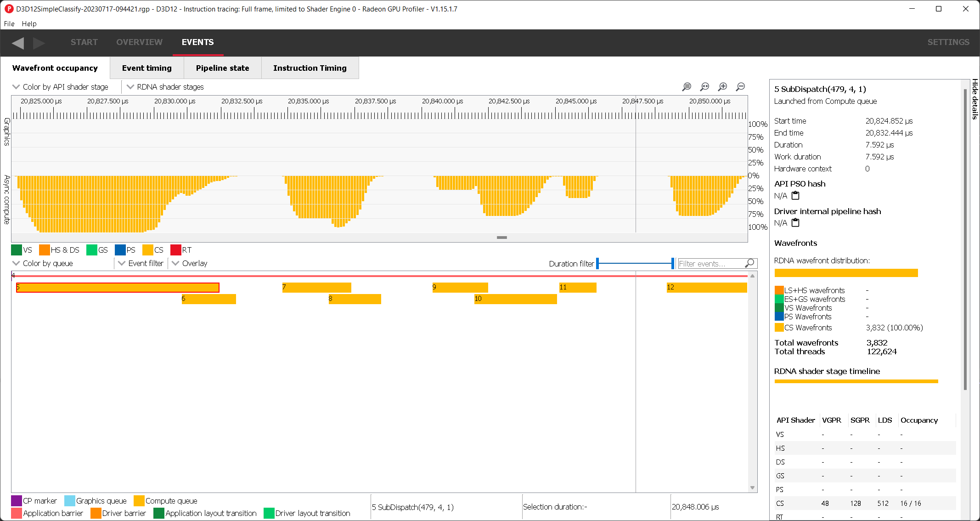Viewport: 980px width, 521px height.
Task: Navigate back with the left arrow
Action: point(18,43)
